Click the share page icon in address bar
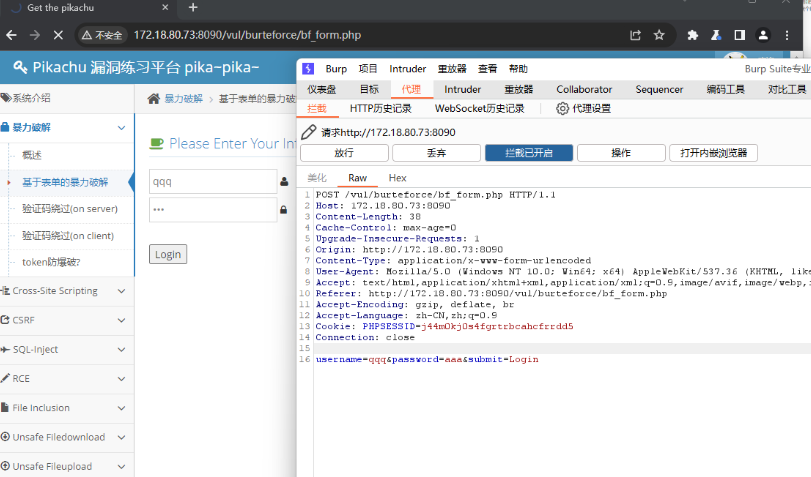This screenshot has width=811, height=477. pyautogui.click(x=635, y=35)
